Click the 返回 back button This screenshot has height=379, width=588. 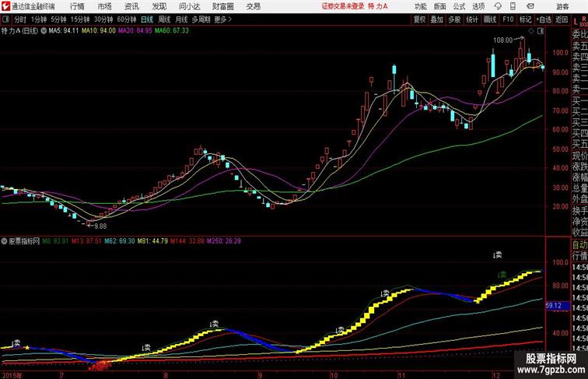(562, 19)
